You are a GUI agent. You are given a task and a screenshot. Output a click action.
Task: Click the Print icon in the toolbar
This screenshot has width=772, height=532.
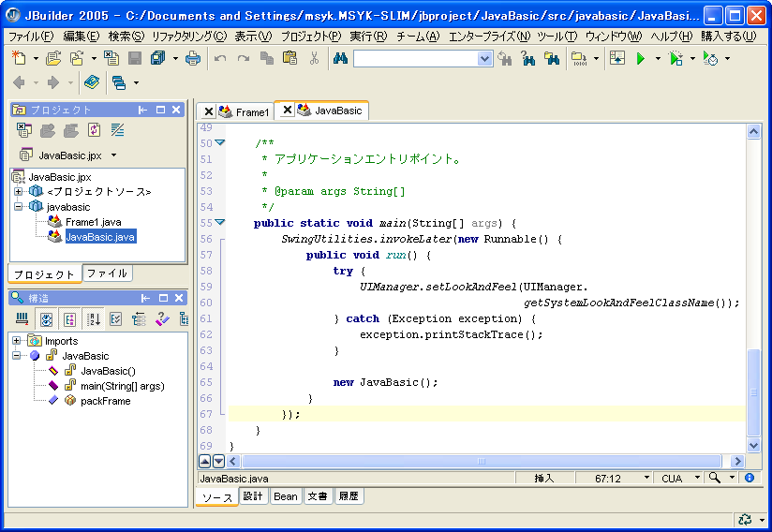192,58
